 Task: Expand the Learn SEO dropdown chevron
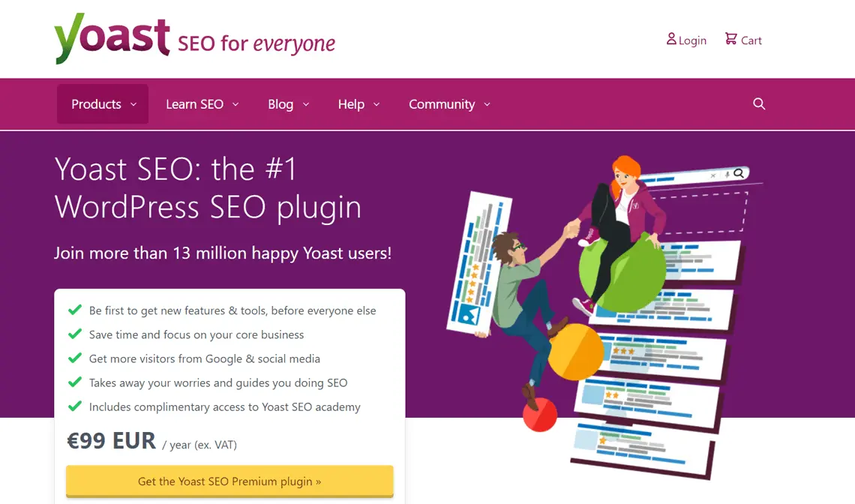click(x=235, y=104)
